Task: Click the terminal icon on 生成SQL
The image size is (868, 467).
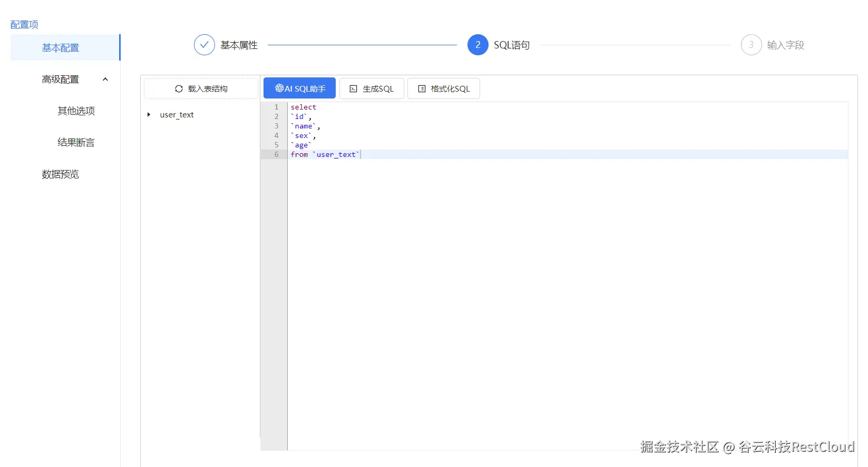Action: (354, 89)
